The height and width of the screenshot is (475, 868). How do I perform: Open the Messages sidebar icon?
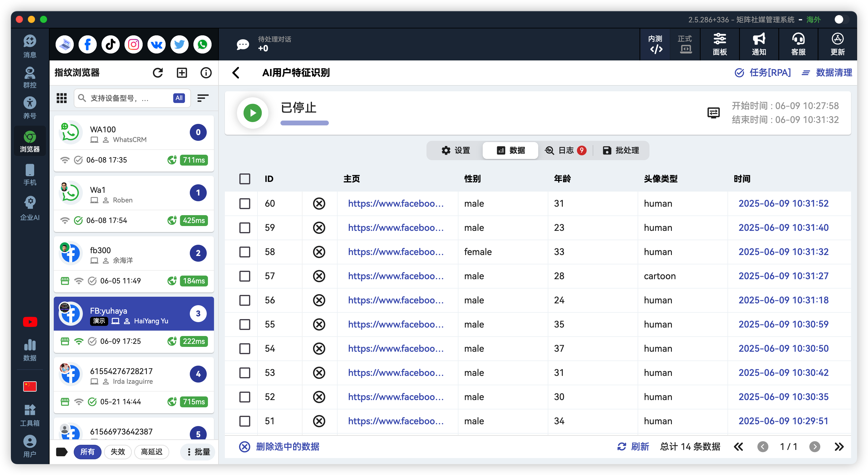tap(30, 46)
